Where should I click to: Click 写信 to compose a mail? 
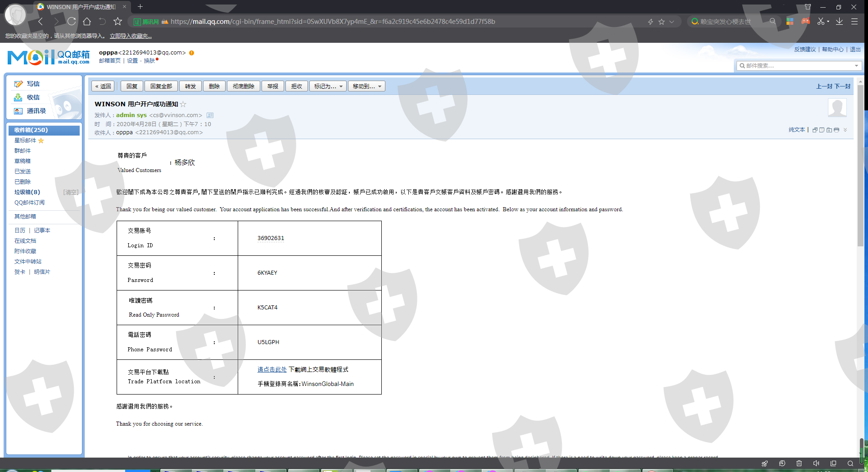pyautogui.click(x=33, y=84)
